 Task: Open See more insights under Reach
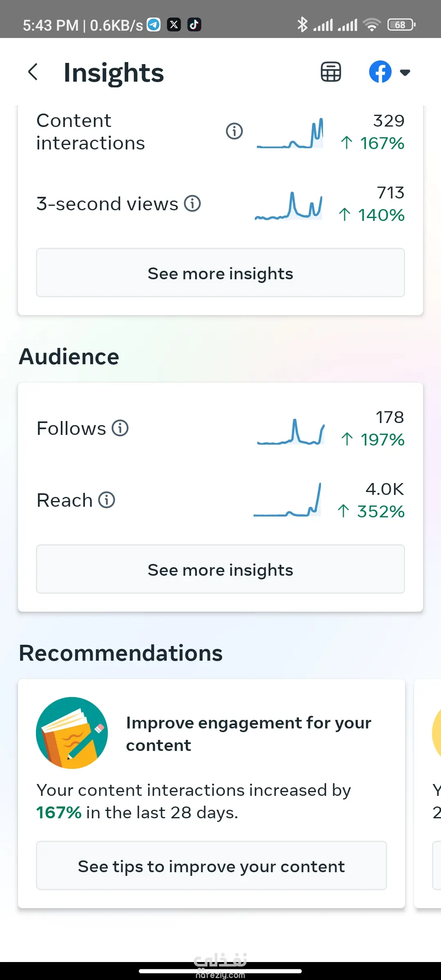220,569
